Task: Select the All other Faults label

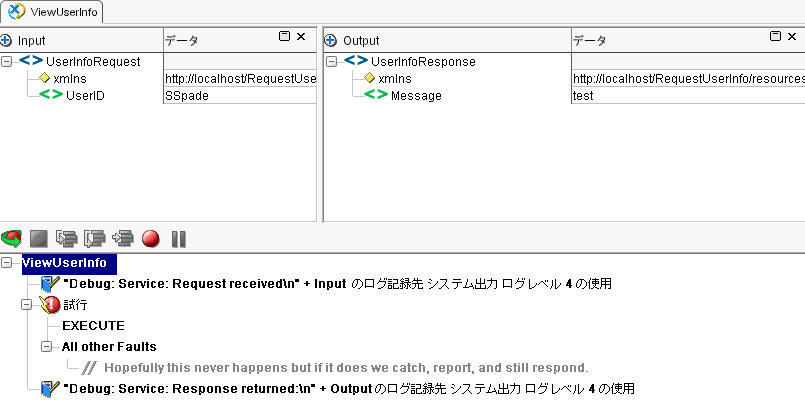Action: 109,347
